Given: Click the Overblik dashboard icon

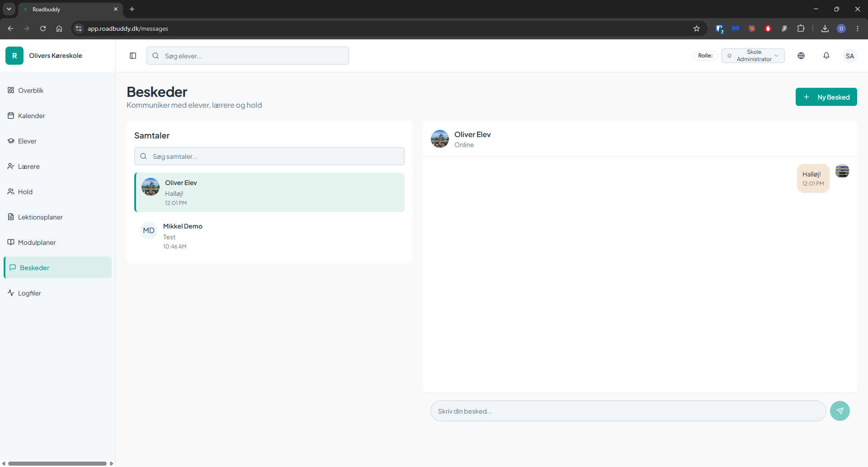Looking at the screenshot, I should 11,90.
